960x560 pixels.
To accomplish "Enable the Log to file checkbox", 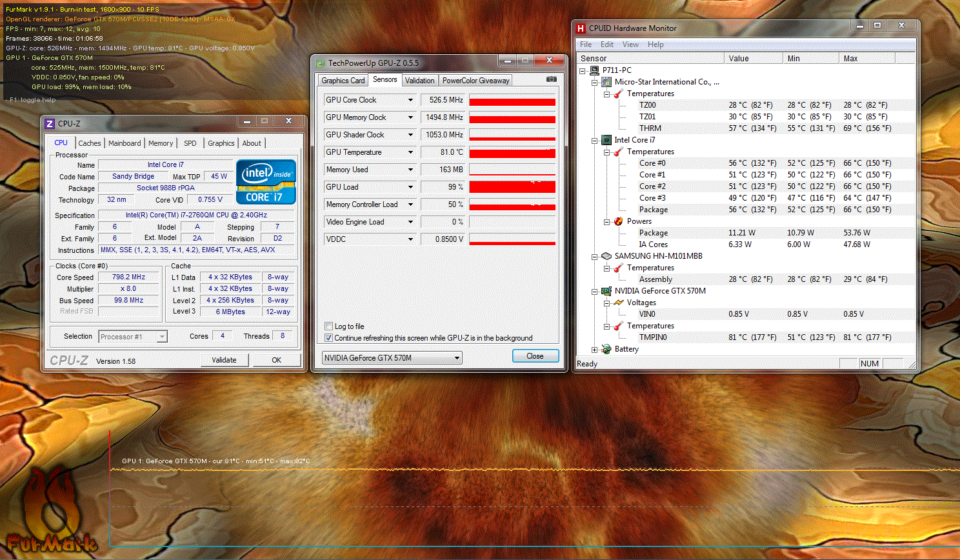I will coord(328,326).
